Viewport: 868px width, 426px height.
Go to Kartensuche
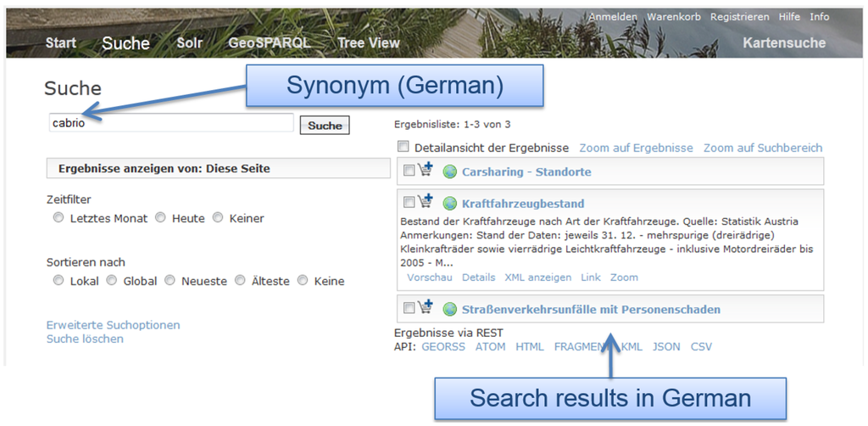click(x=783, y=42)
